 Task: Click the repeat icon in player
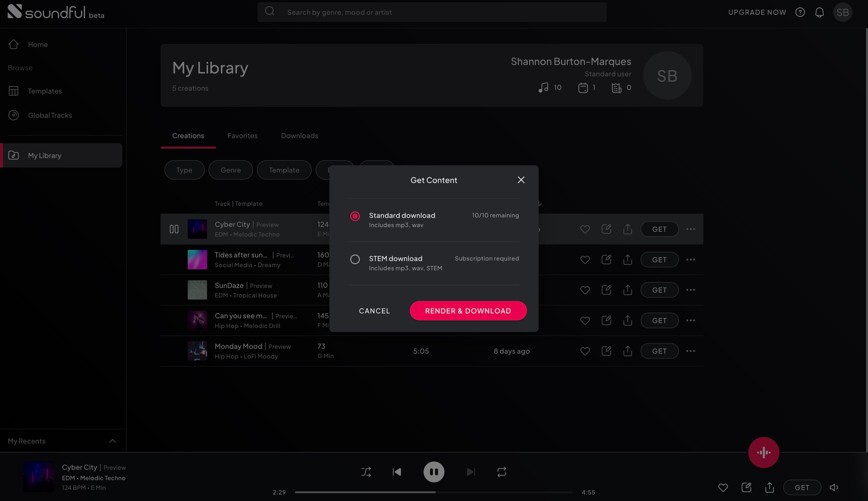pos(501,472)
